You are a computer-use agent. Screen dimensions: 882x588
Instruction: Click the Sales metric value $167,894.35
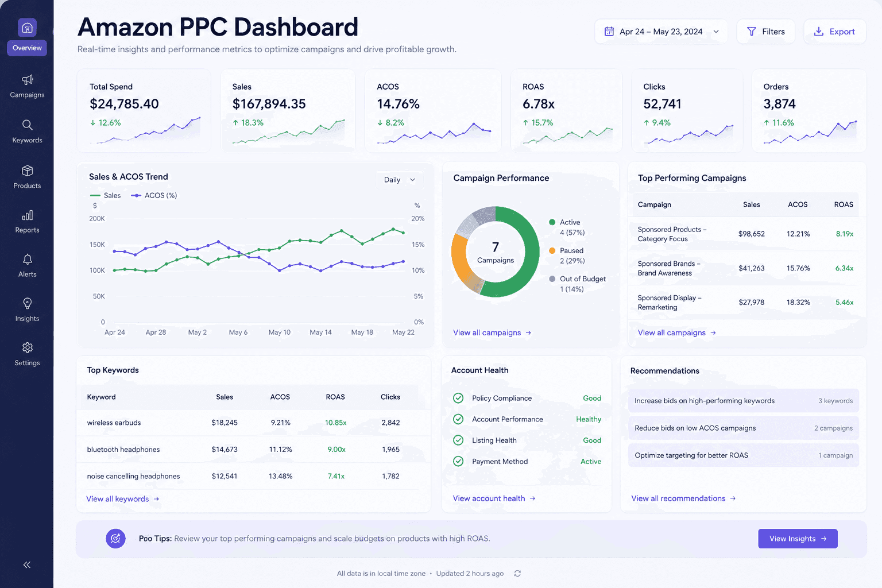[x=269, y=104]
